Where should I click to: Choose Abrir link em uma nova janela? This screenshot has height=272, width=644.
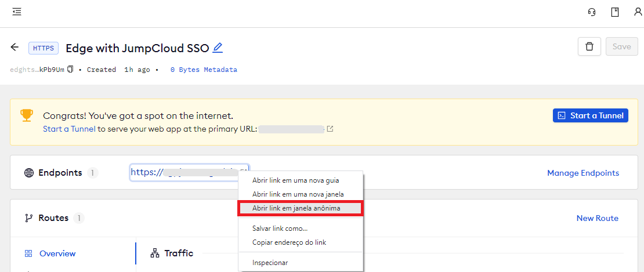click(x=301, y=194)
